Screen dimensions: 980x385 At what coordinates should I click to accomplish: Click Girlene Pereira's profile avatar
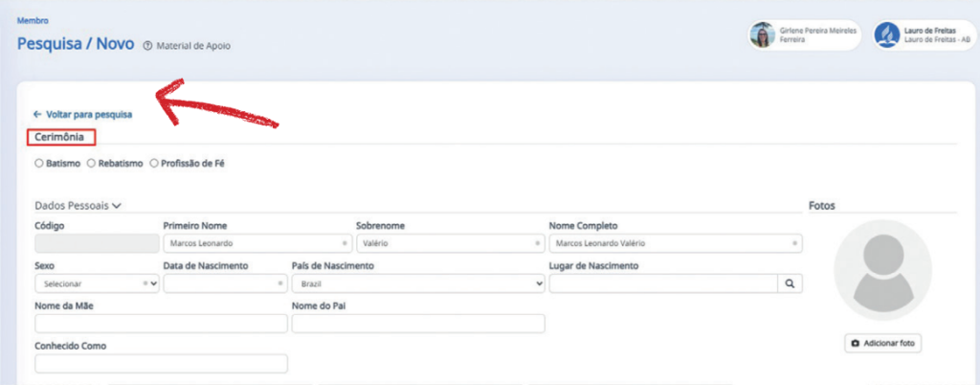tap(763, 35)
